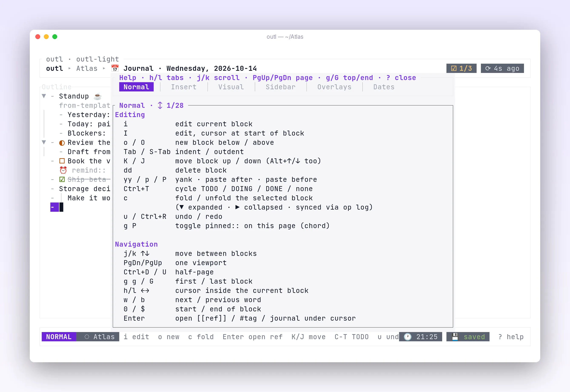Click the calendar icon before Journal
Viewport: 570px width, 392px height.
(115, 68)
